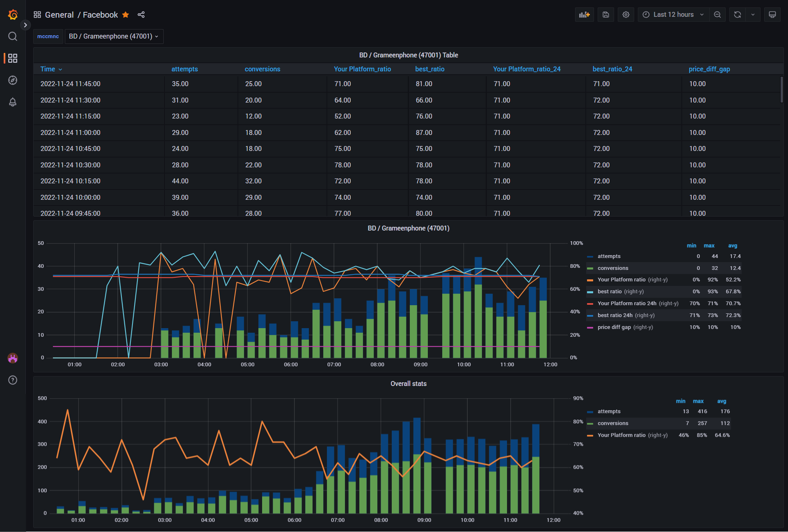Open the BD / Grameenphone (47001) variable dropdown
The height and width of the screenshot is (532, 788).
coord(114,36)
